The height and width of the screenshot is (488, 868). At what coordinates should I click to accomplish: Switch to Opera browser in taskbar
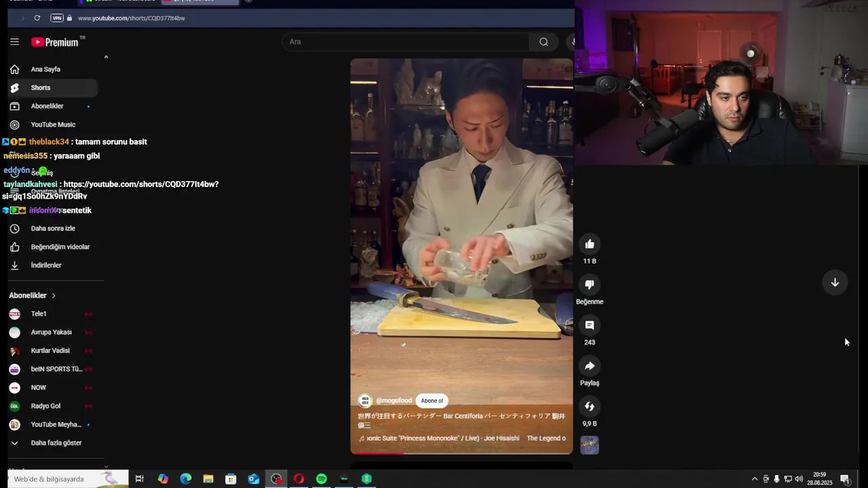(298, 479)
